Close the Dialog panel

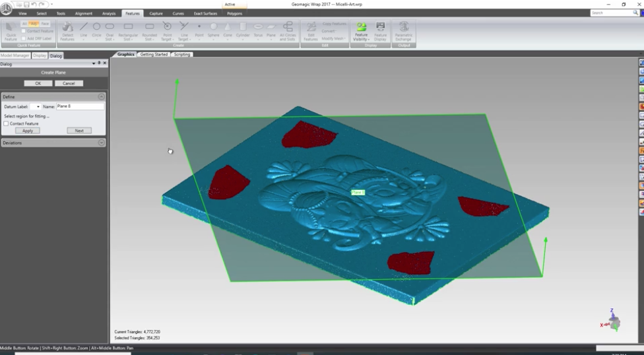105,63
